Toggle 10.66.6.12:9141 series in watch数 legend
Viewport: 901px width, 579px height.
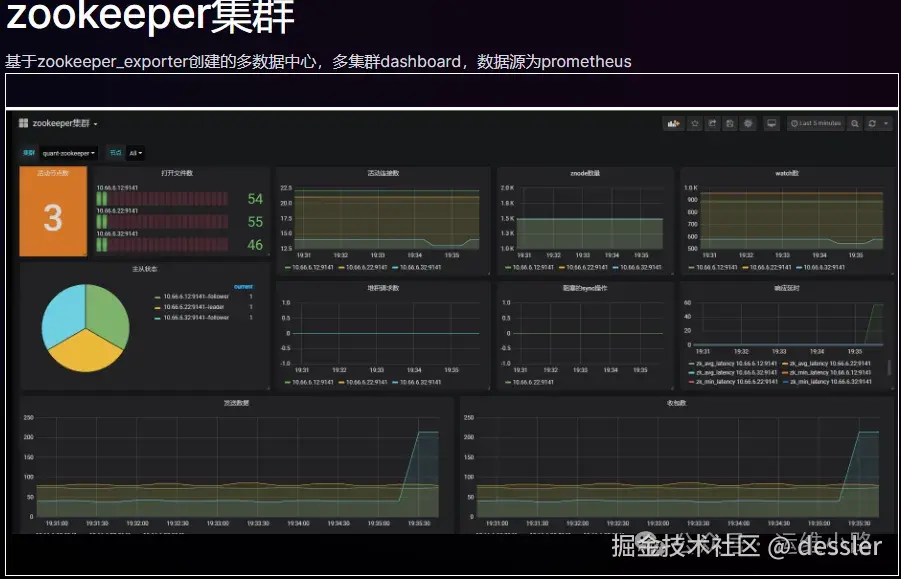(713, 268)
